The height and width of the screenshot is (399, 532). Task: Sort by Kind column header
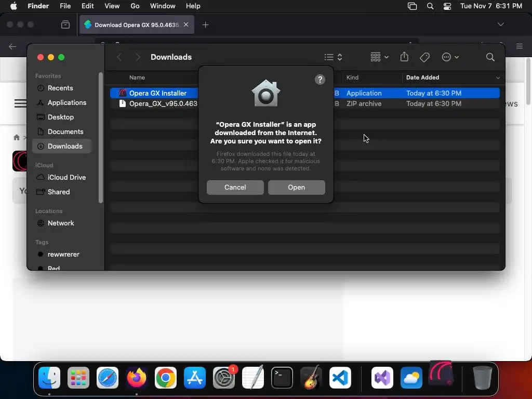352,78
